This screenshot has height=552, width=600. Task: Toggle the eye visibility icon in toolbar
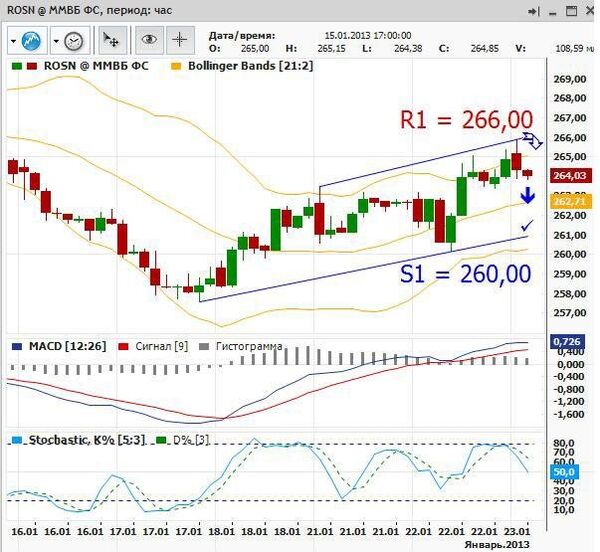149,41
